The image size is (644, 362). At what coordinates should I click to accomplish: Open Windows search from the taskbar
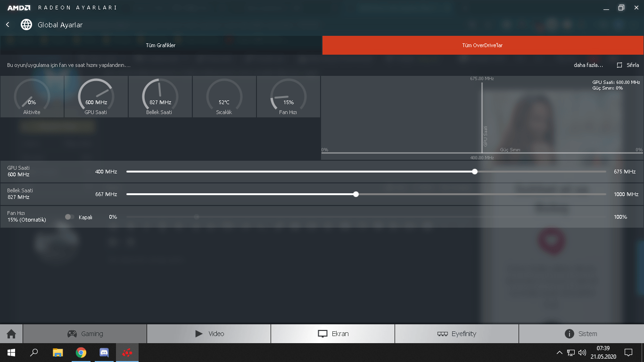click(x=34, y=352)
